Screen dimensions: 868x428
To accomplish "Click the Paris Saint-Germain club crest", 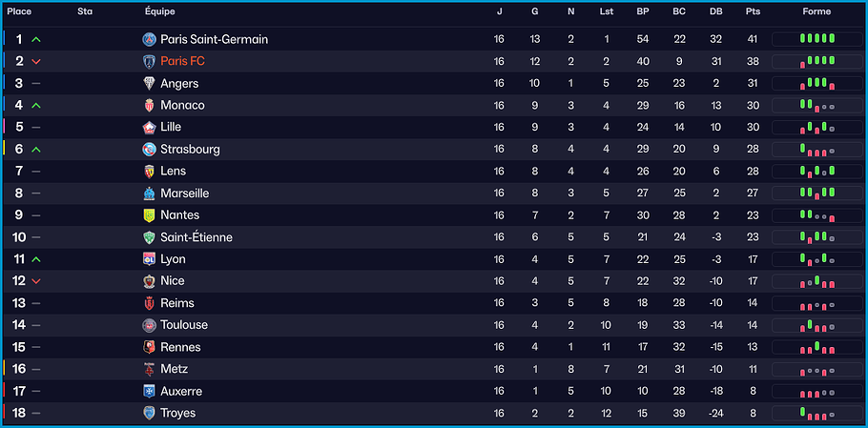I will (149, 39).
